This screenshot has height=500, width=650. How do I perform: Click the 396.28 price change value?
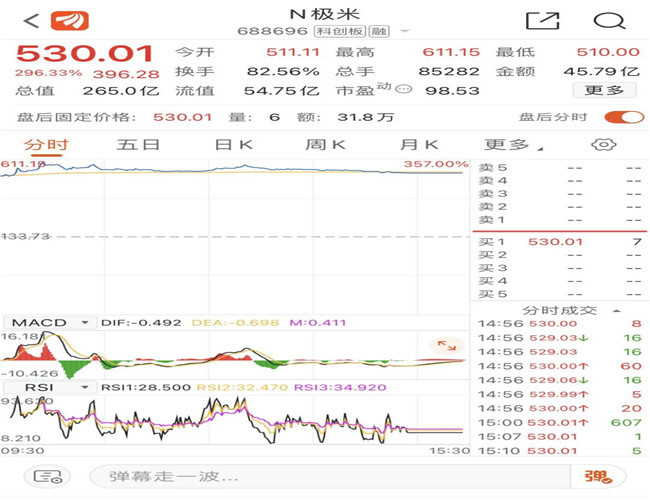pos(126,74)
